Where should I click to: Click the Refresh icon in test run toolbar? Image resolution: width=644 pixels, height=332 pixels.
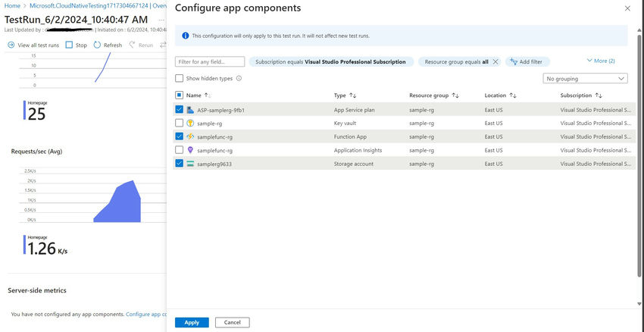pyautogui.click(x=97, y=45)
